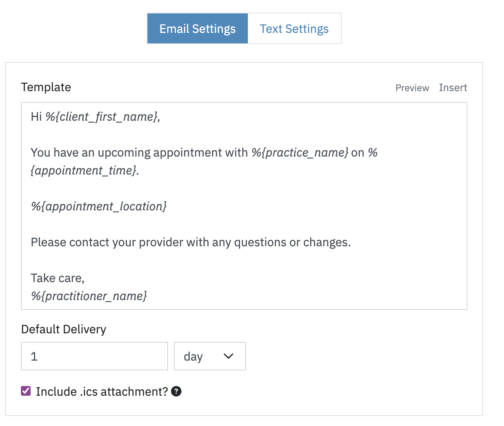Click the 'Please contact your provider' line
The height and width of the screenshot is (426, 504).
point(191,242)
